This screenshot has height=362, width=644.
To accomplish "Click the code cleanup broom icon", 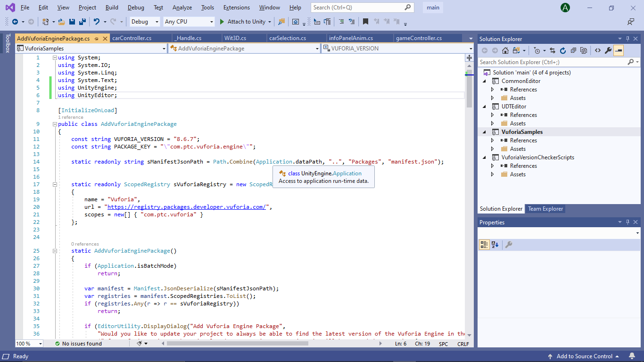I will click(140, 344).
